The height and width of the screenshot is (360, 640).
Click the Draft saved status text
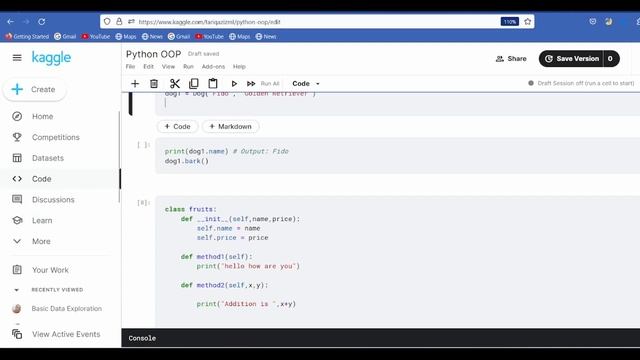204,54
